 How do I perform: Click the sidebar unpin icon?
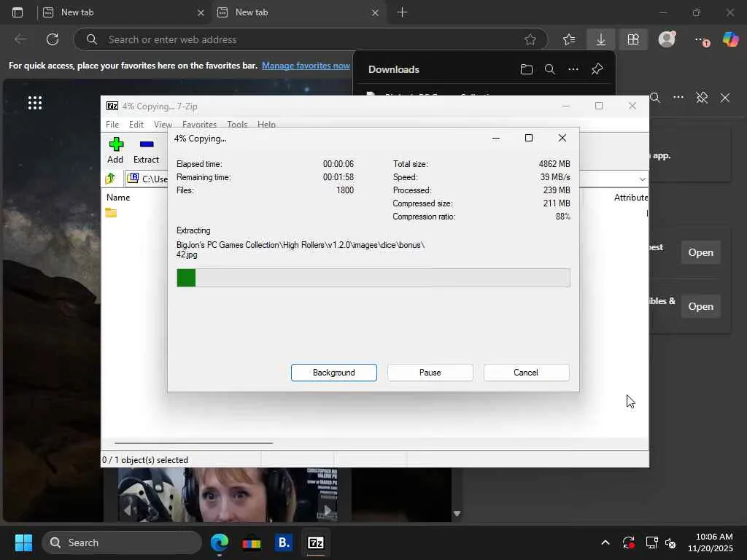(702, 98)
